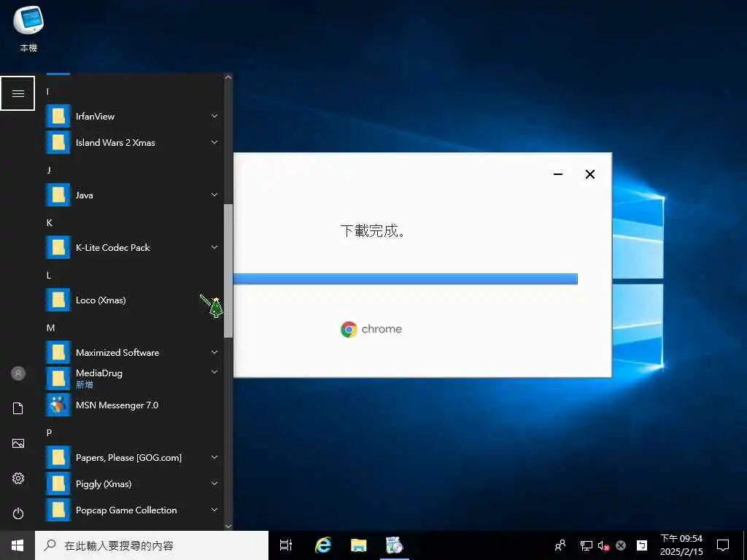Click the letter K group header

click(x=49, y=223)
